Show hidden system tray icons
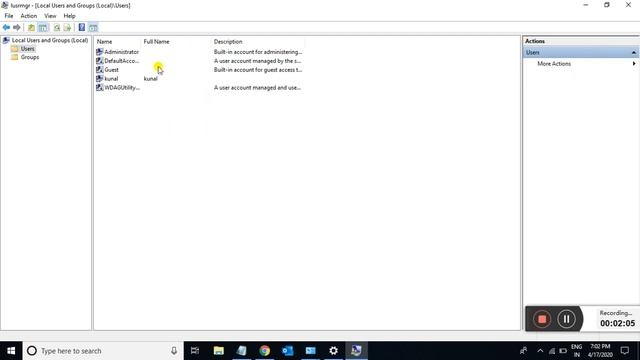640x360 pixels. (x=540, y=351)
